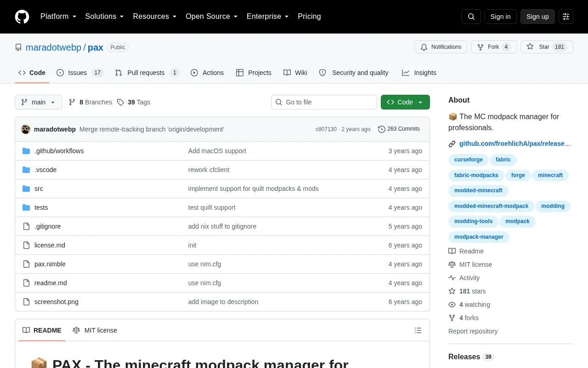Click the branches icon next to 8 Branches
Image resolution: width=588 pixels, height=368 pixels.
coord(72,102)
